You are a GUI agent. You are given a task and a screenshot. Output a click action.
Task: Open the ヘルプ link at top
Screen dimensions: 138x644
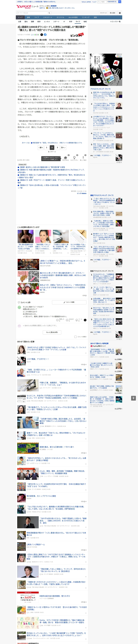[x=94, y=2]
